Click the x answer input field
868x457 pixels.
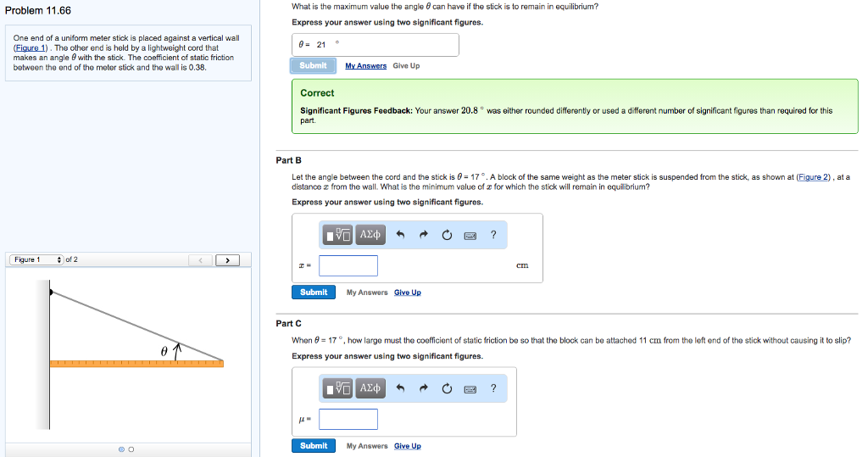[x=348, y=265]
